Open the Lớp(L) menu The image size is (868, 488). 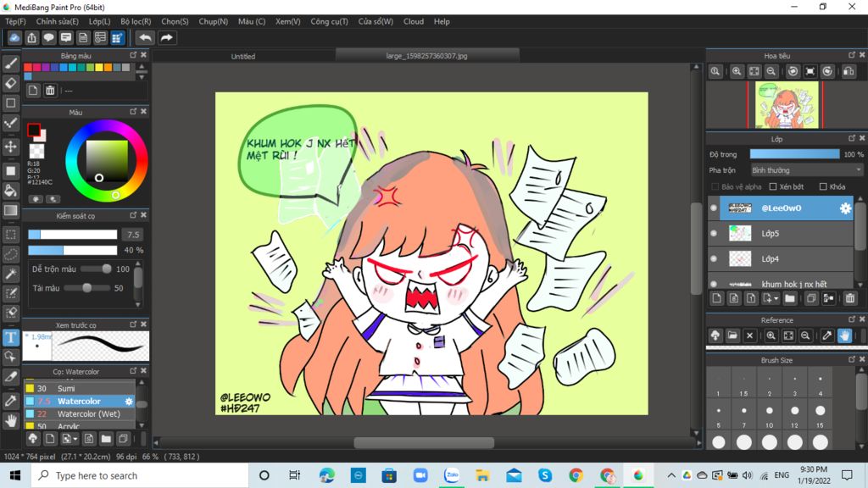[x=100, y=21]
